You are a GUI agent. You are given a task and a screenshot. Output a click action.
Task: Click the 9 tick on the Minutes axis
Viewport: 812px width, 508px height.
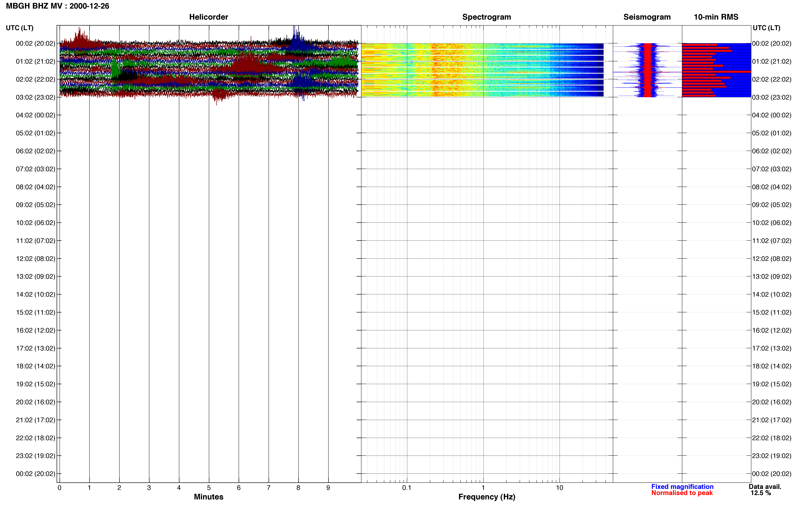tap(328, 487)
